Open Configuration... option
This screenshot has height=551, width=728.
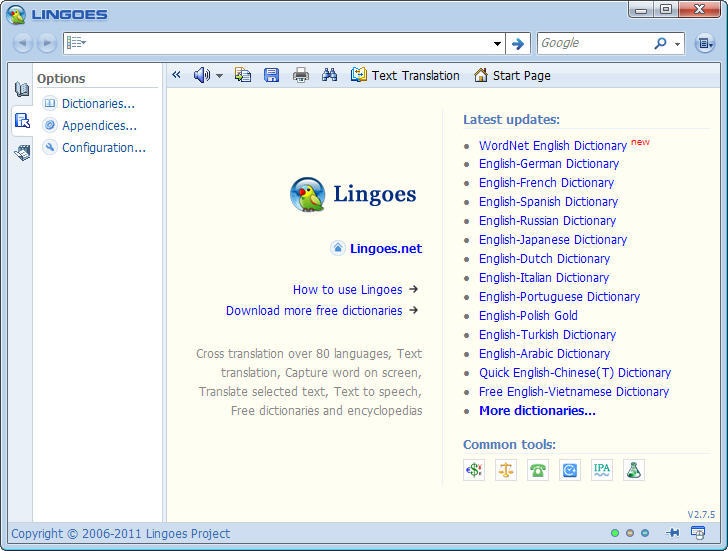pyautogui.click(x=104, y=148)
